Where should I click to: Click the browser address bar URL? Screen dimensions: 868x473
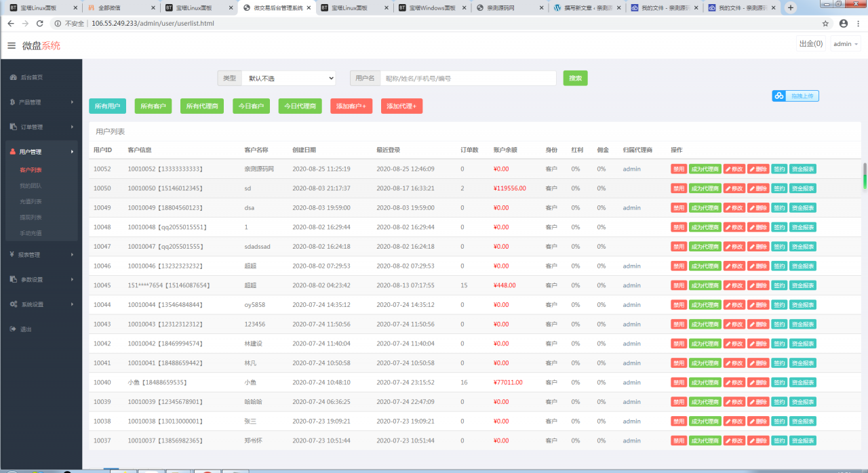(x=153, y=23)
